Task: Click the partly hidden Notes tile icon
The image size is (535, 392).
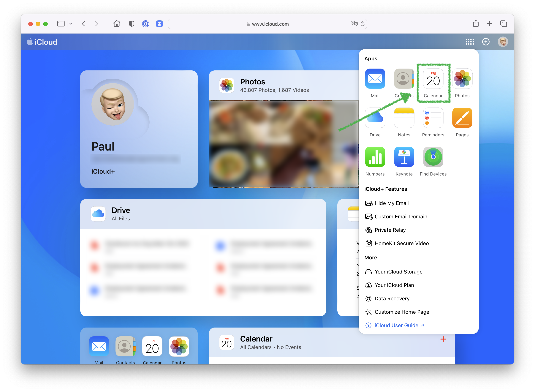Action: tap(353, 214)
